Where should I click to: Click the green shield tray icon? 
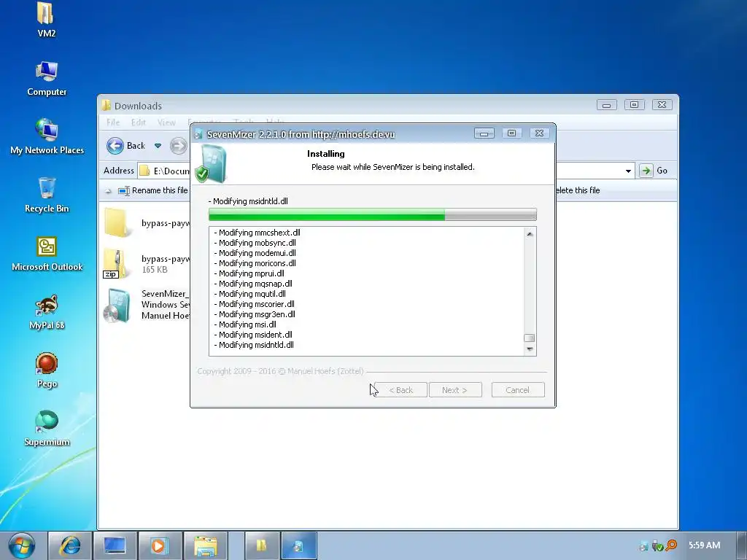click(x=658, y=545)
